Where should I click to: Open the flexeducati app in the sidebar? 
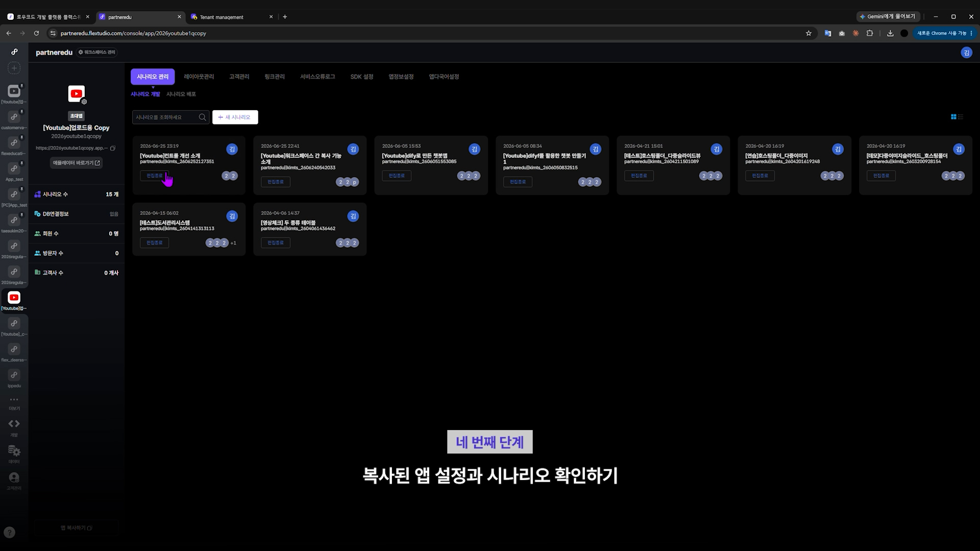pyautogui.click(x=14, y=143)
